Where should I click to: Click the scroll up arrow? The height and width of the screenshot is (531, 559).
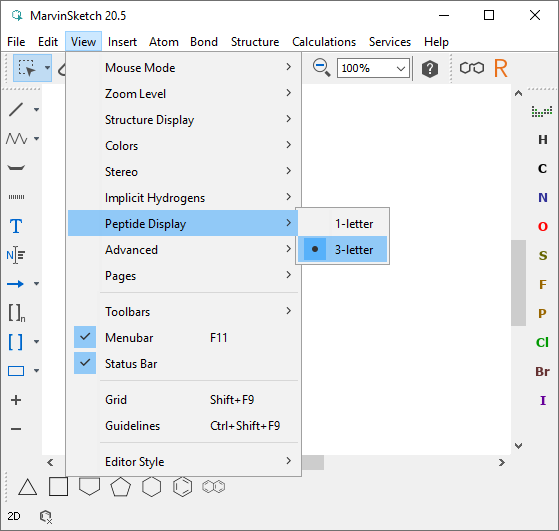point(518,93)
